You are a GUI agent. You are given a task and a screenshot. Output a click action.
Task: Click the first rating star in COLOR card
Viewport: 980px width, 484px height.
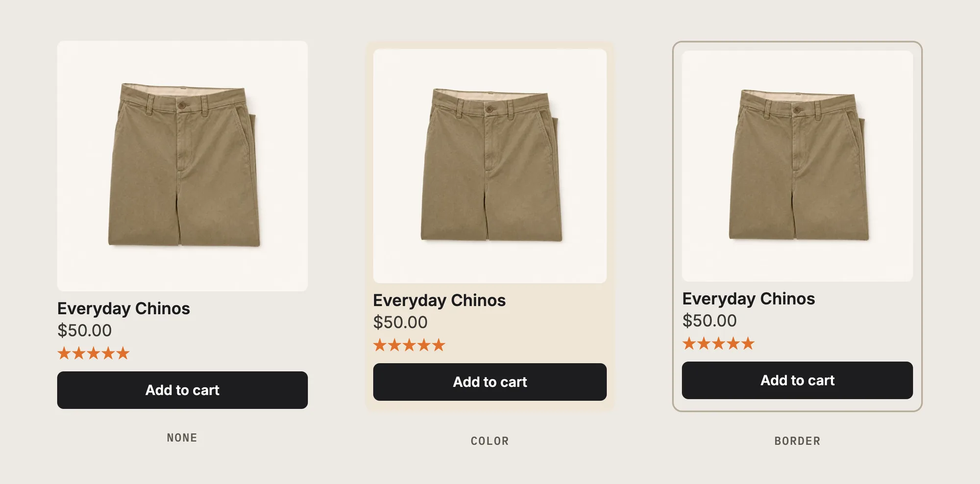pyautogui.click(x=380, y=345)
